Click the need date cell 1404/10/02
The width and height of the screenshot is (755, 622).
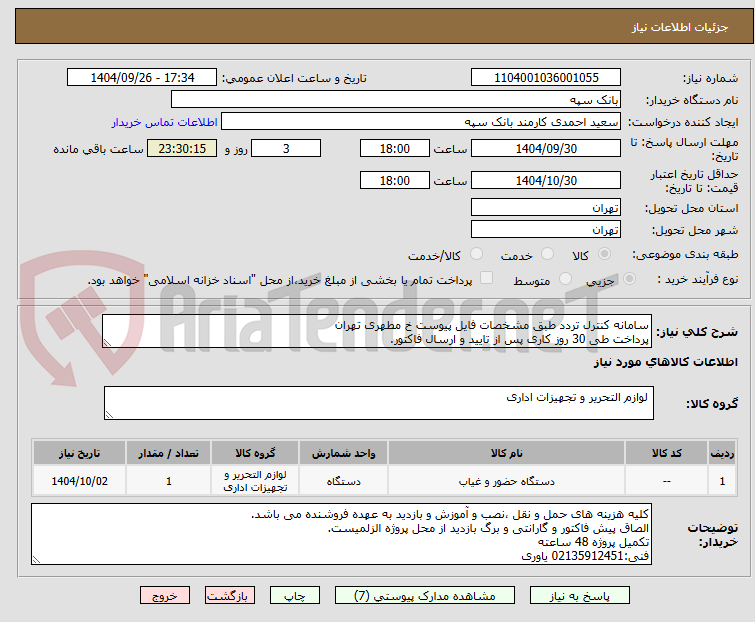coord(79,481)
